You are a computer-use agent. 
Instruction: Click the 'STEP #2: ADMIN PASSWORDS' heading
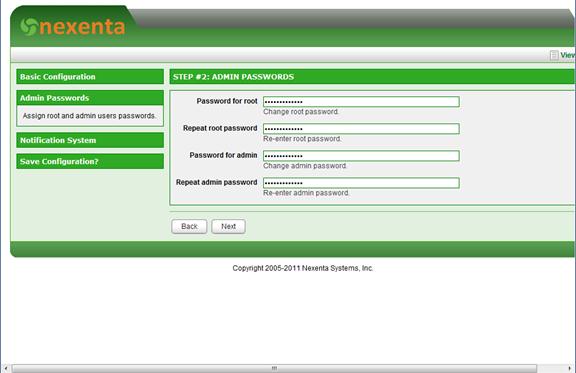coord(233,77)
